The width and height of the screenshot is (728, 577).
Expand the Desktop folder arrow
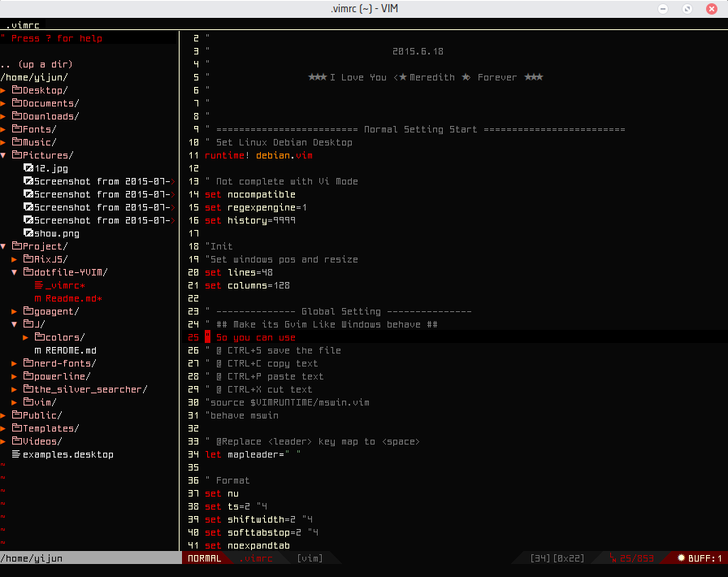click(x=2, y=90)
